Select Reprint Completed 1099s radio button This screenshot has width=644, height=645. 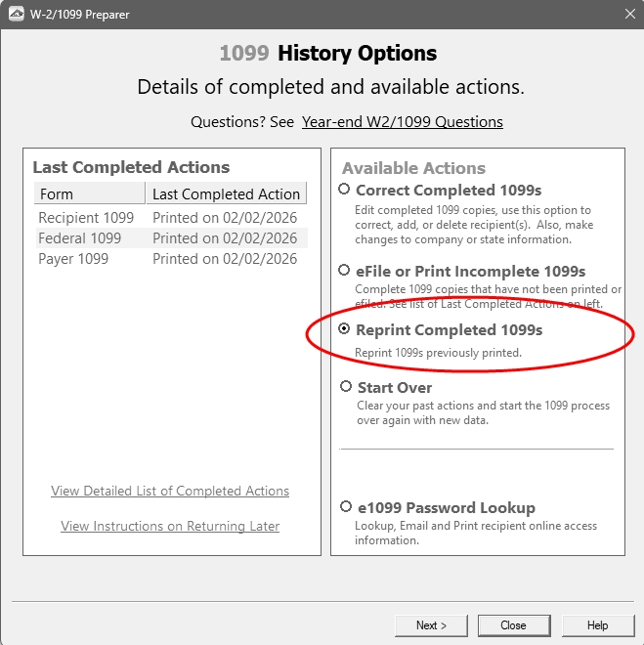(344, 330)
